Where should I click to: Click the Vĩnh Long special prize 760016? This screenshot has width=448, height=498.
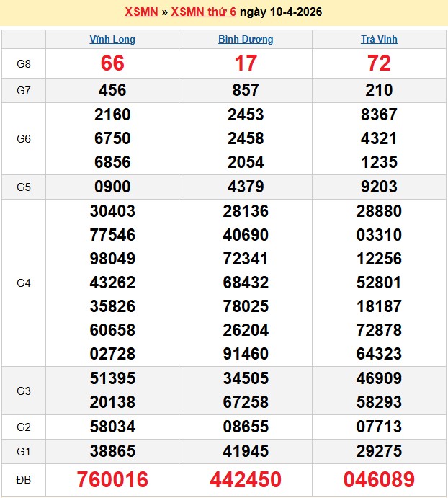[x=112, y=480]
